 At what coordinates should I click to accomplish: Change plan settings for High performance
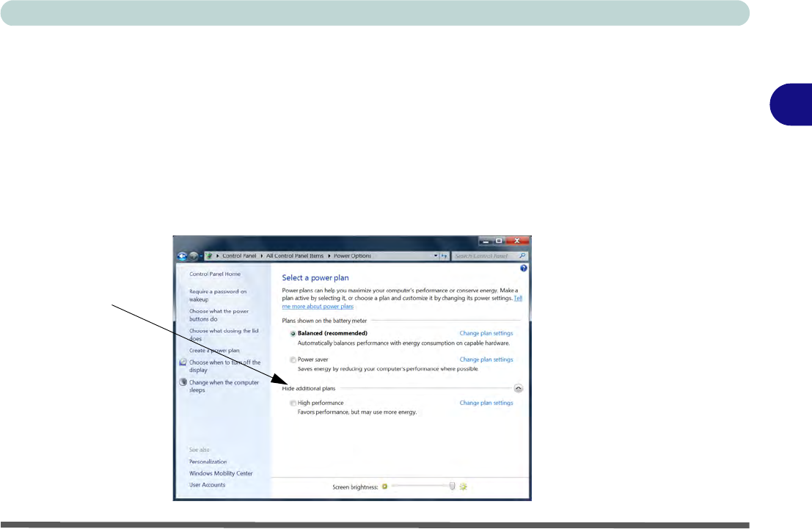tap(486, 403)
